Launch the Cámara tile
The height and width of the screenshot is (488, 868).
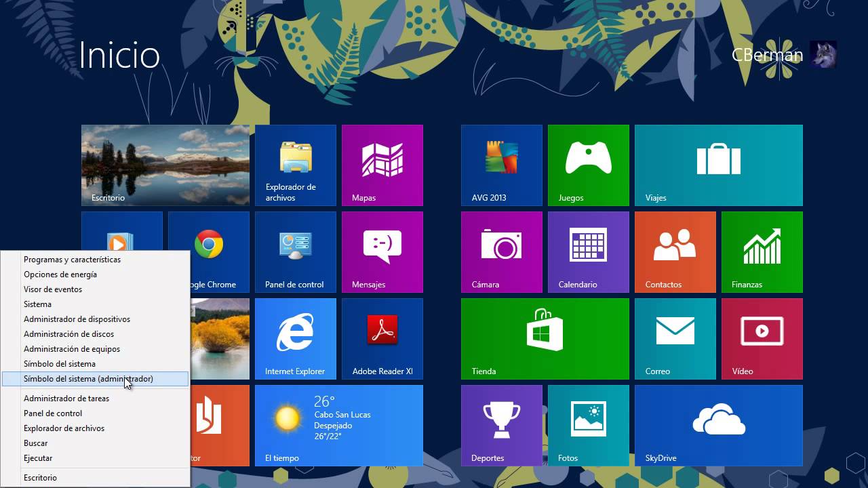click(x=502, y=252)
